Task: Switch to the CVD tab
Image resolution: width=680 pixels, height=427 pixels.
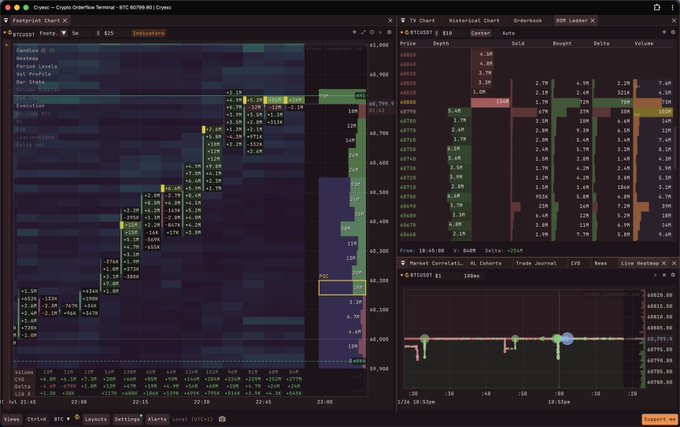Action: click(575, 263)
